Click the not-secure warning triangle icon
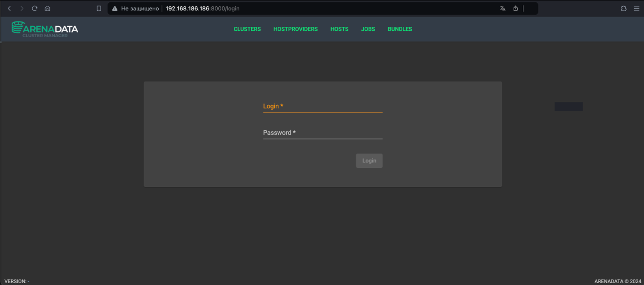This screenshot has width=644, height=285. point(115,8)
